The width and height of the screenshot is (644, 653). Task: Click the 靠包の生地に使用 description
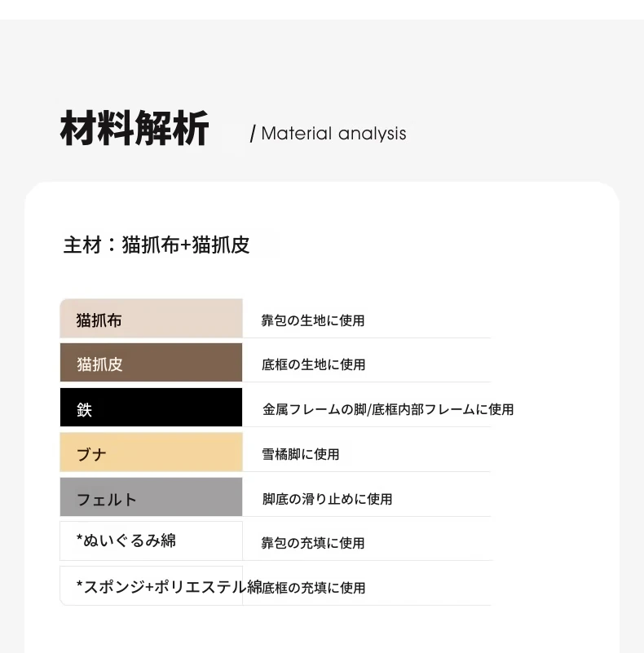(x=313, y=320)
